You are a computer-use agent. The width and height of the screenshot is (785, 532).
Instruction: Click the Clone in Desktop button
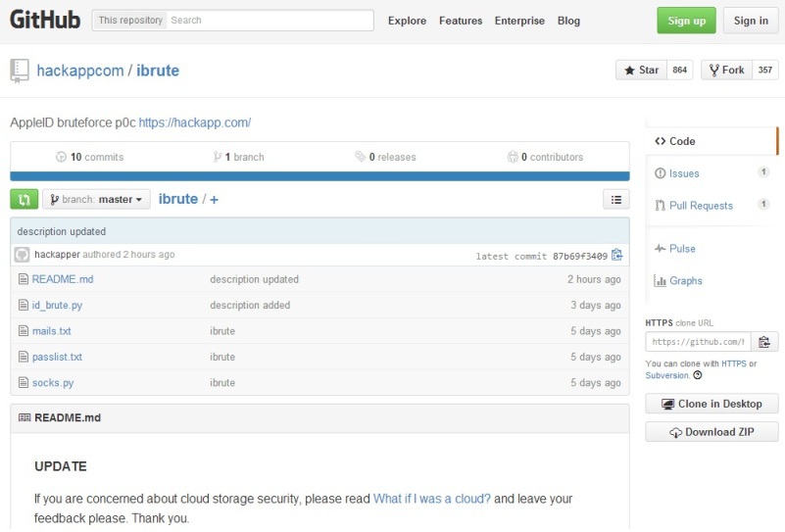pyautogui.click(x=711, y=404)
